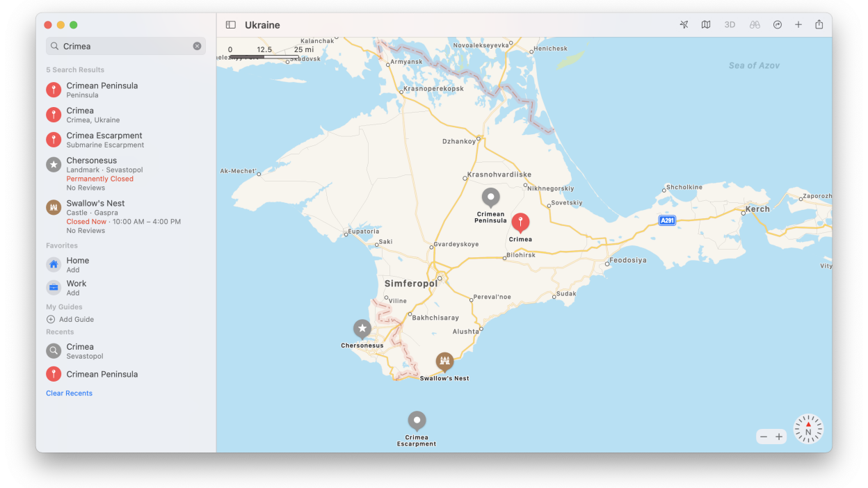This screenshot has width=868, height=488.
Task: Open directions from the toolbar
Action: coord(778,25)
